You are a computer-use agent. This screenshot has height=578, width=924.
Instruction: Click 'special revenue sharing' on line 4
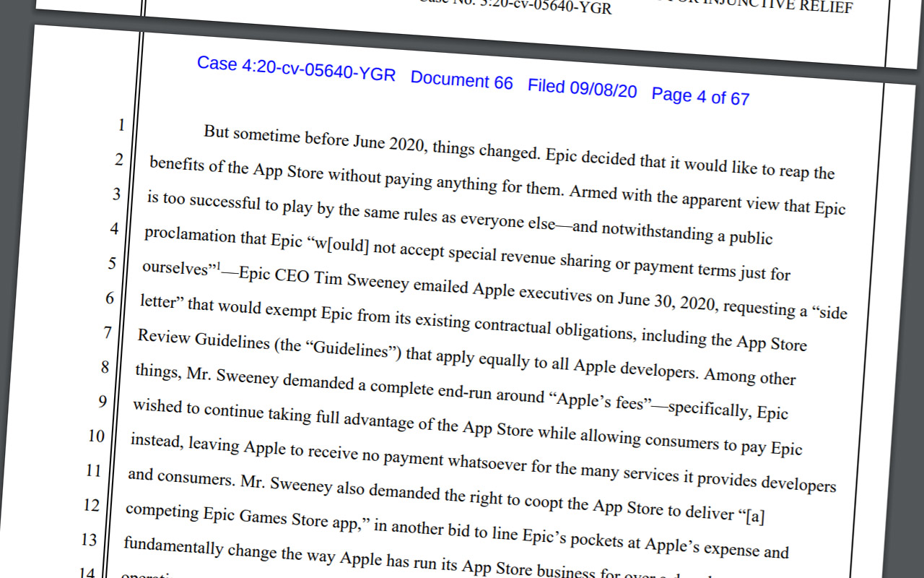click(x=528, y=258)
